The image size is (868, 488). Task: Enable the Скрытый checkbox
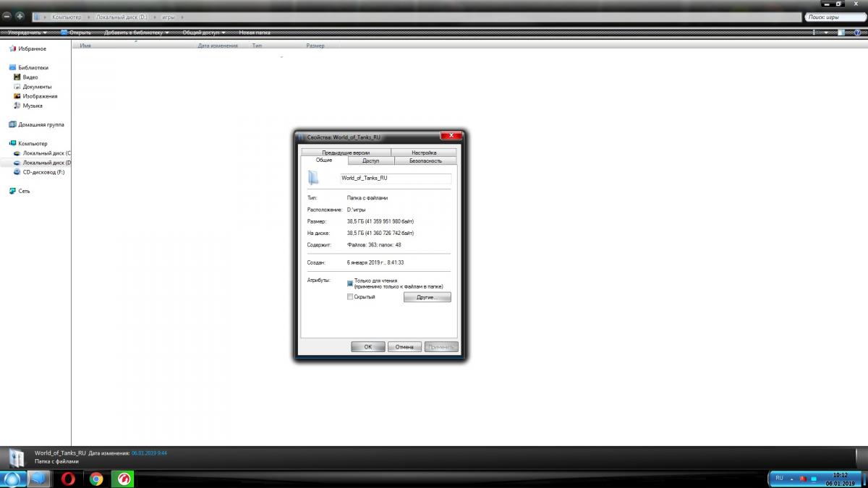tap(350, 297)
